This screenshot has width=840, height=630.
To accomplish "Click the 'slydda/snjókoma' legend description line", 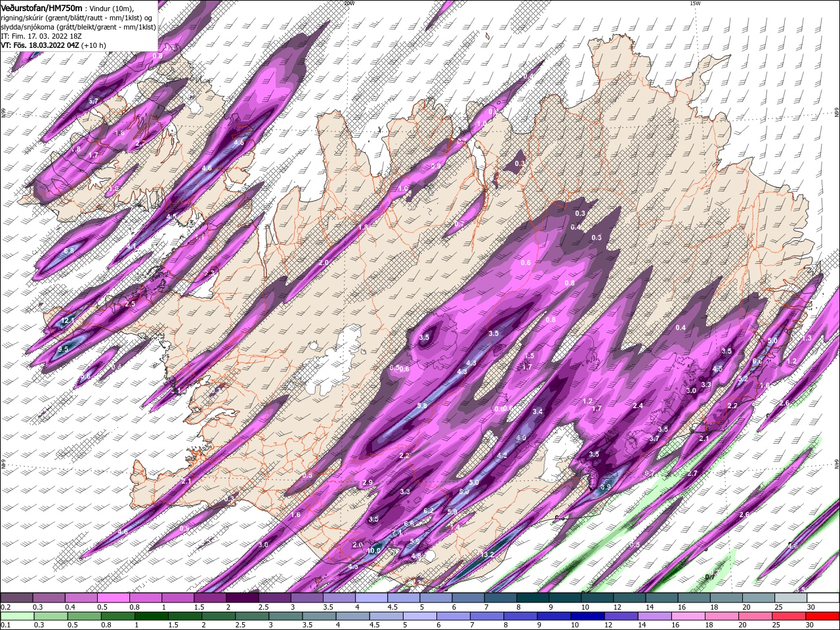I will click(79, 26).
